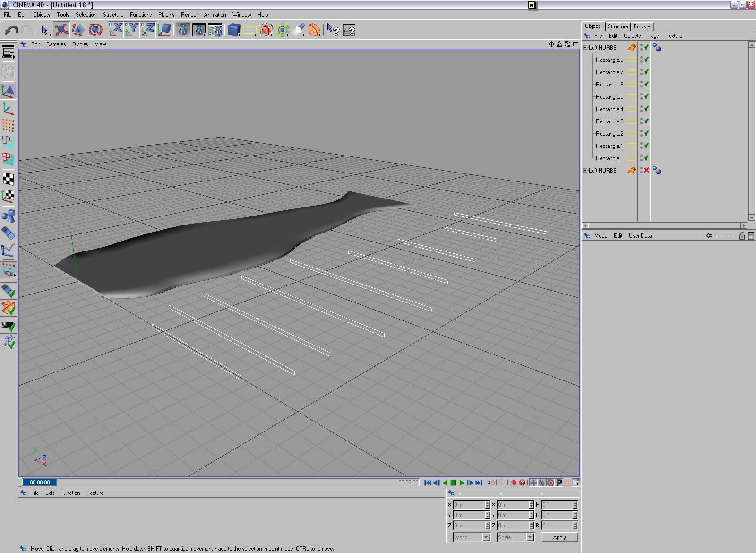Step the H rotation value spinner

pos(575,505)
